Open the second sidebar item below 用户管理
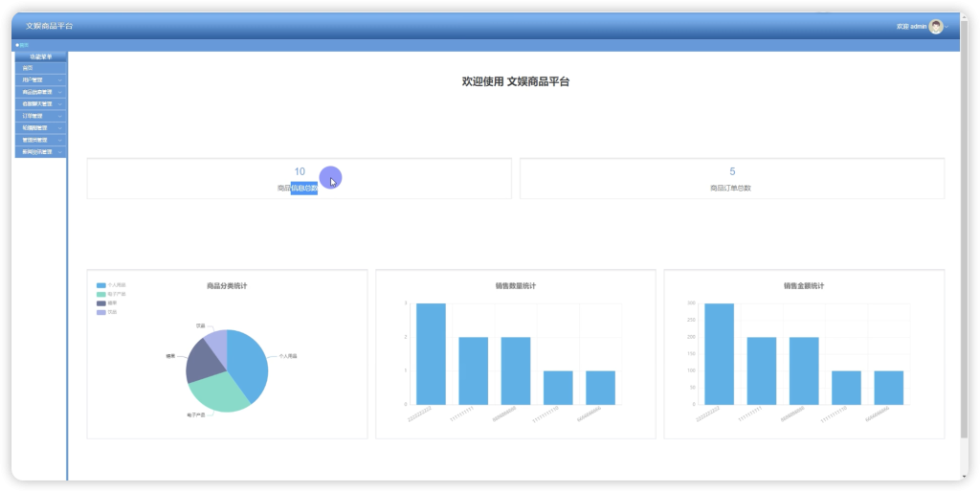The height and width of the screenshot is (492, 980). pos(40,103)
